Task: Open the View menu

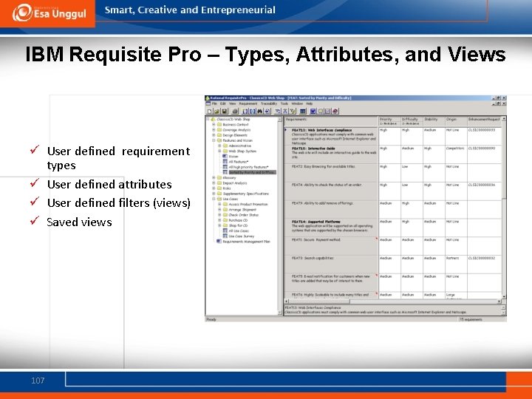Action: pyautogui.click(x=233, y=103)
